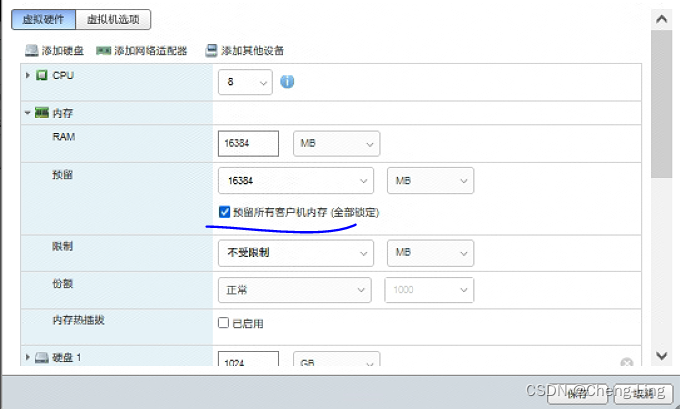Click the scrollbar down arrow
The width and height of the screenshot is (680, 409).
(x=661, y=356)
